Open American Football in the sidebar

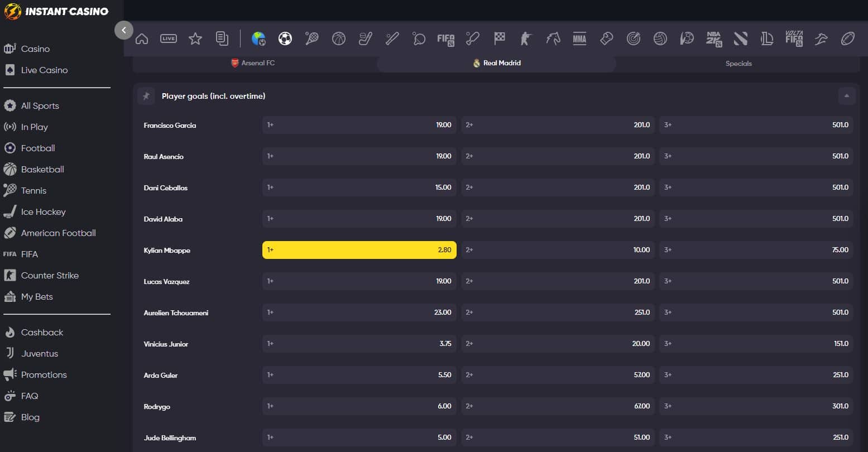pos(58,233)
